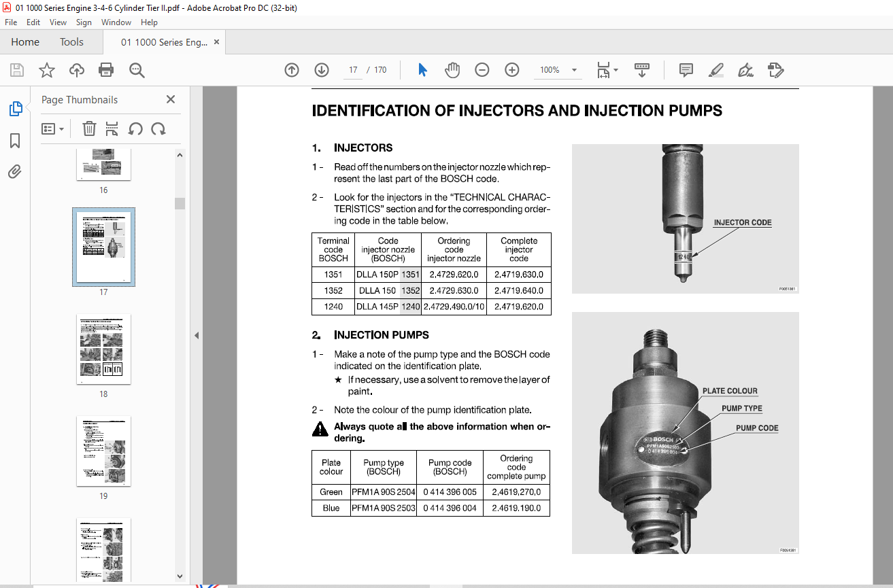893x588 pixels.
Task: Click table cell '2.4719.640.0'
Action: (518, 291)
